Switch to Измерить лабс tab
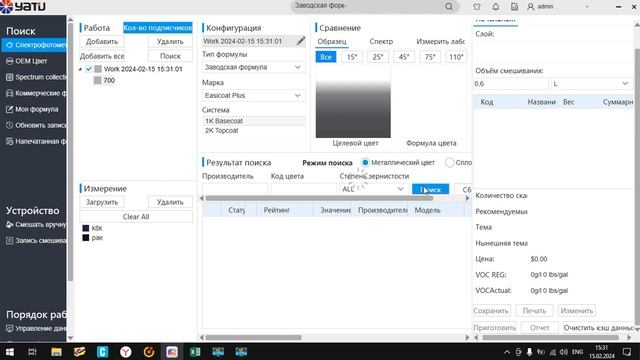640x360 pixels. click(x=440, y=41)
